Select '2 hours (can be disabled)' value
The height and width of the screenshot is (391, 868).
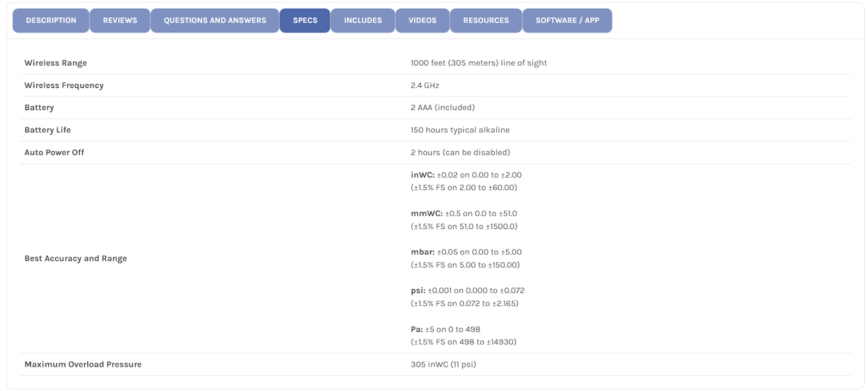[460, 152]
